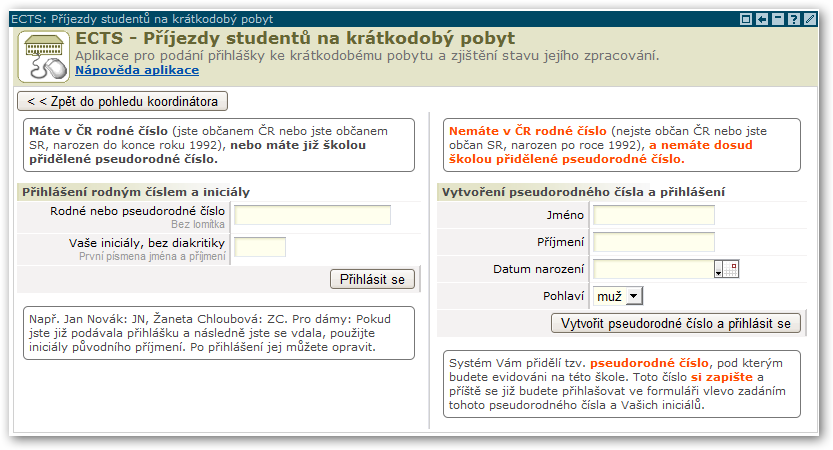Open the Pohlaví dropdown showing muž
This screenshot has height=450, width=833.
[618, 296]
